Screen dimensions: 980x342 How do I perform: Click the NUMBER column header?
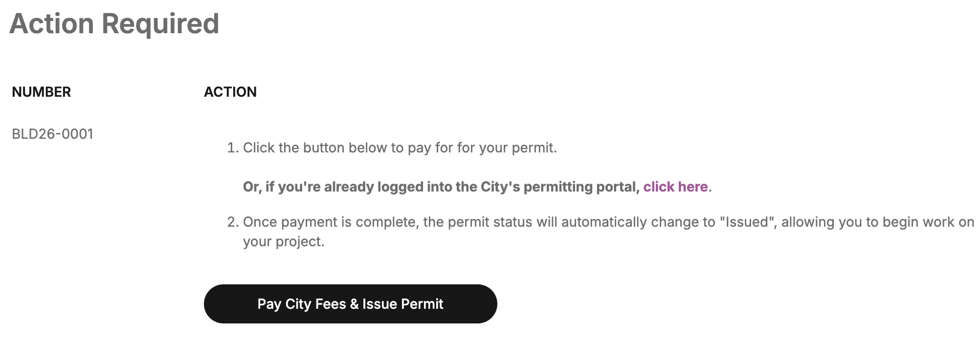(x=42, y=92)
